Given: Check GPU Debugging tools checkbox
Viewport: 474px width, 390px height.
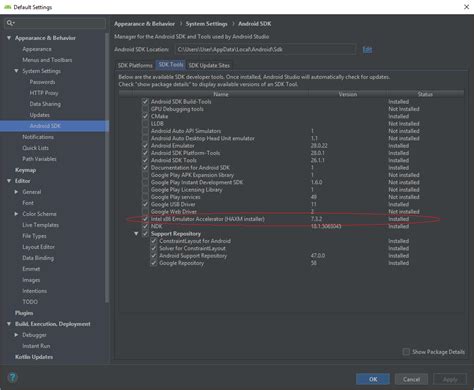Looking at the screenshot, I should [x=145, y=109].
